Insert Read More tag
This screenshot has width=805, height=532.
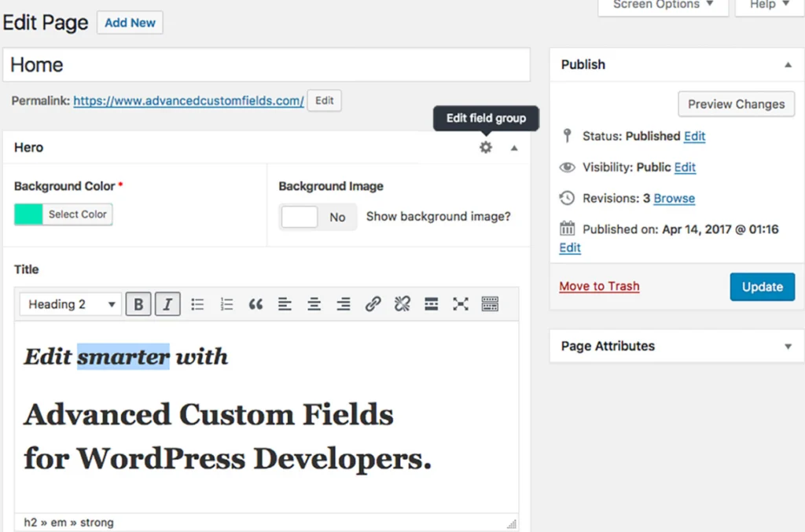click(432, 304)
